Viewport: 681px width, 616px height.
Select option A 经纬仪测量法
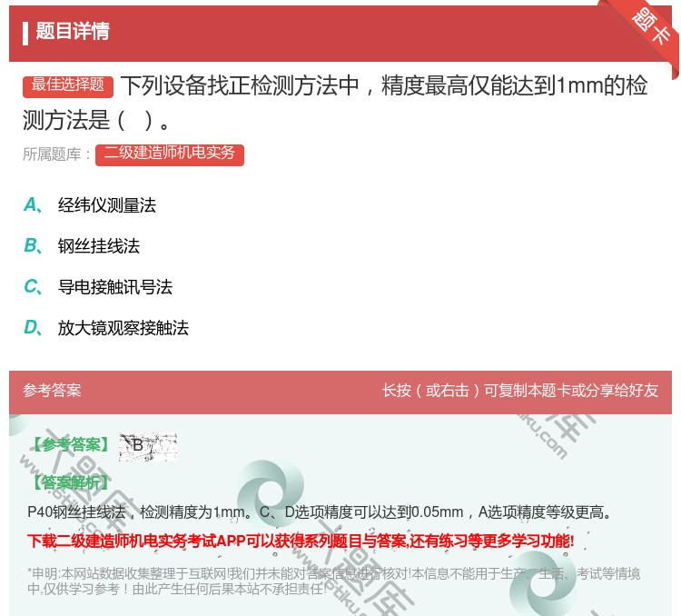(90, 205)
